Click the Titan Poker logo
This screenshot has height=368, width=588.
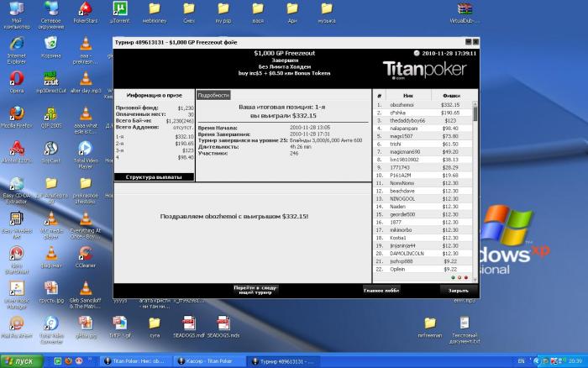(x=424, y=70)
